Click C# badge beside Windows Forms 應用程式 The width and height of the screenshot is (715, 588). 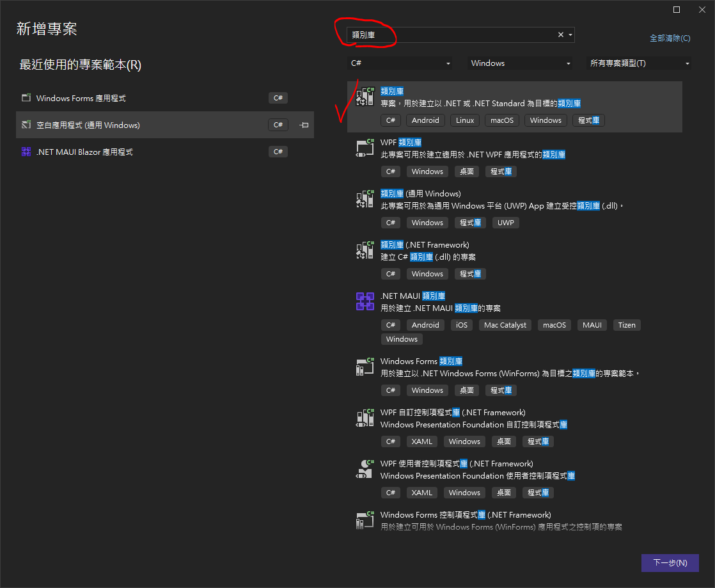[x=278, y=98]
